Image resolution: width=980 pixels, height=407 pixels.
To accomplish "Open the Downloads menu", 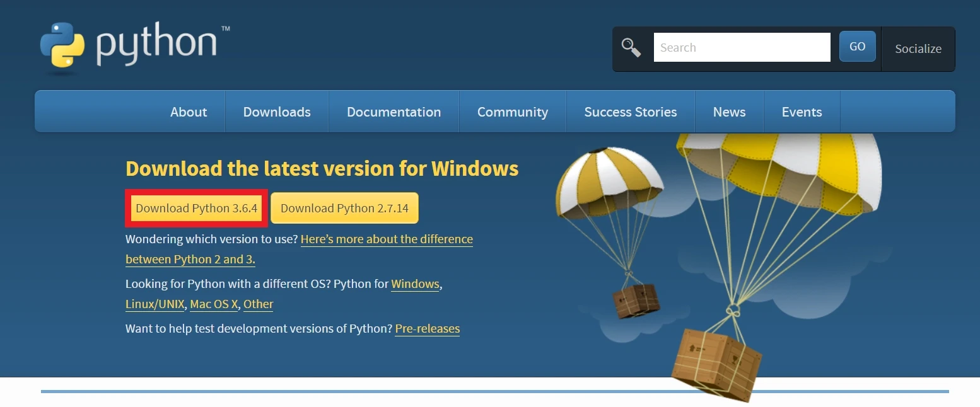I will pyautogui.click(x=277, y=112).
